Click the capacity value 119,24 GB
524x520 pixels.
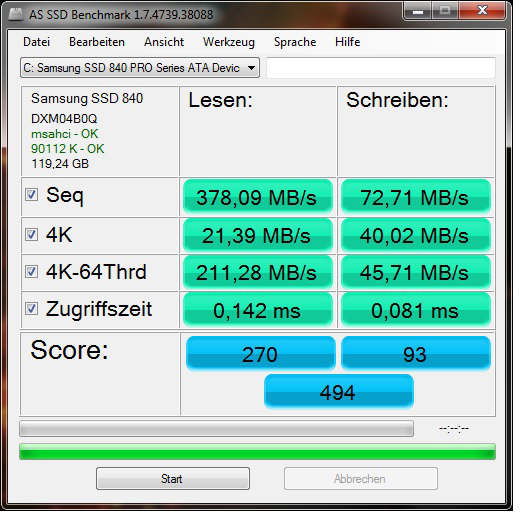pos(60,164)
